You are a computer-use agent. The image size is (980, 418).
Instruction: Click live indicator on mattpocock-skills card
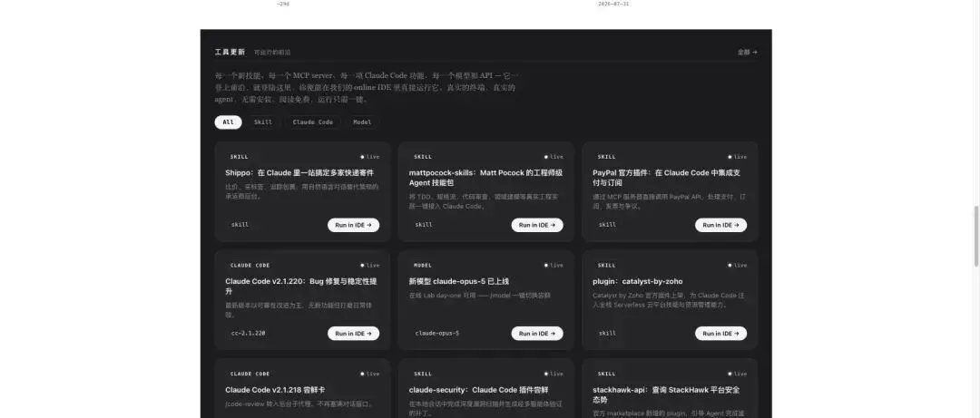click(554, 157)
